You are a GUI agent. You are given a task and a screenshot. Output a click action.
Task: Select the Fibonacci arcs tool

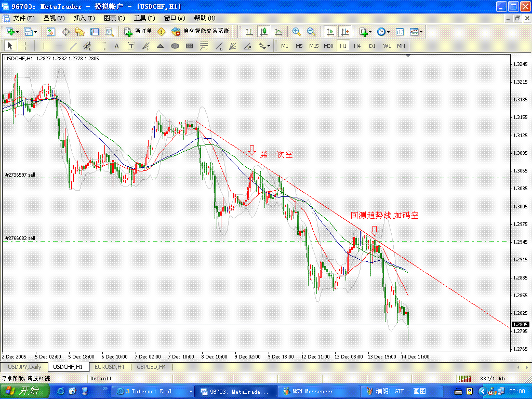tap(204, 46)
